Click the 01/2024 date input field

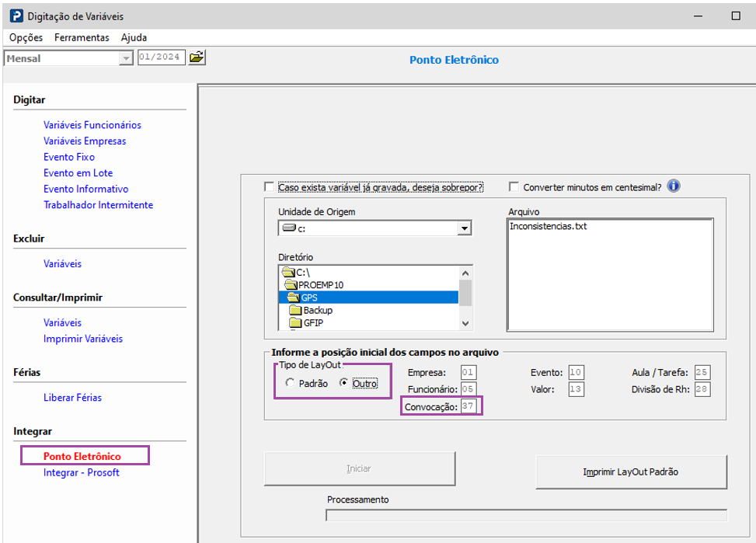click(161, 57)
